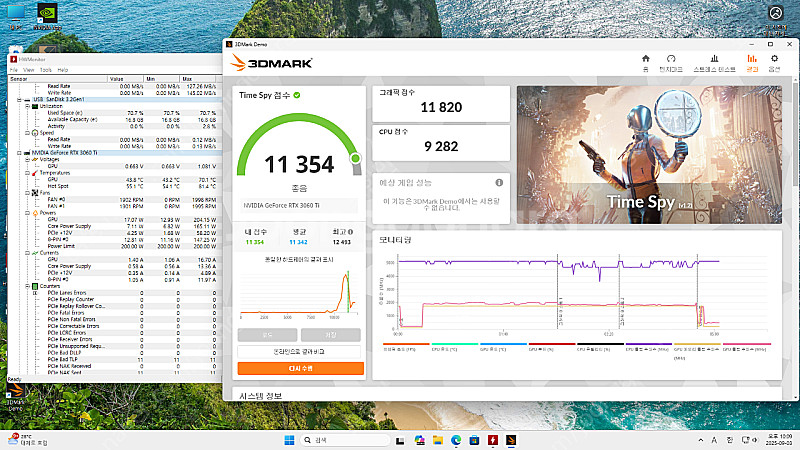This screenshot has width=800, height=450.
Task: Toggle the GPU temperature blue legend line
Action: pos(503,347)
